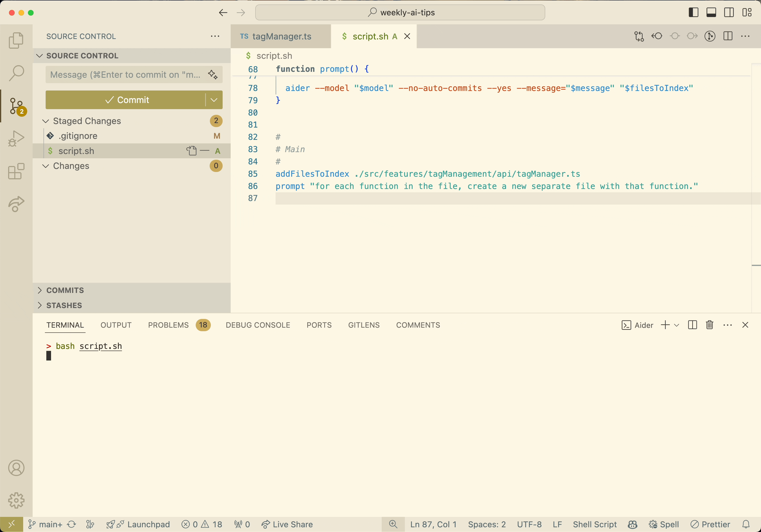Image resolution: width=761 pixels, height=532 pixels.
Task: Open the Search view icon
Action: (x=16, y=73)
